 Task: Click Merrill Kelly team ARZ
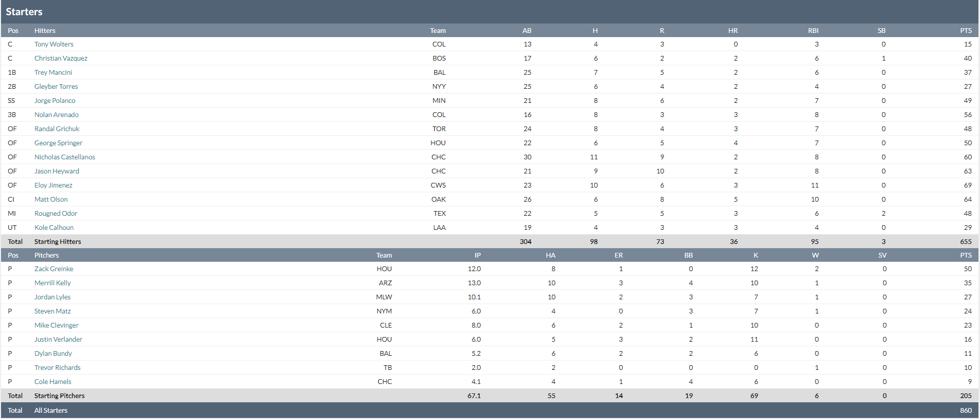[386, 283]
